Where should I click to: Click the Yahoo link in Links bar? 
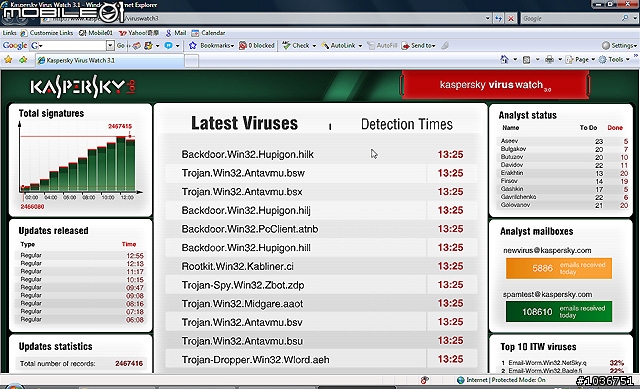[x=139, y=33]
